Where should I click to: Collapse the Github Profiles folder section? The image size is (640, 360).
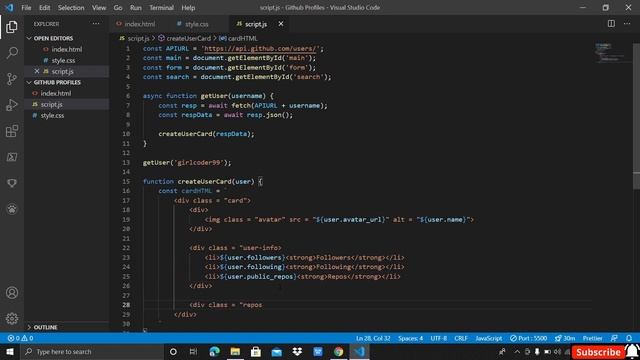click(x=57, y=82)
